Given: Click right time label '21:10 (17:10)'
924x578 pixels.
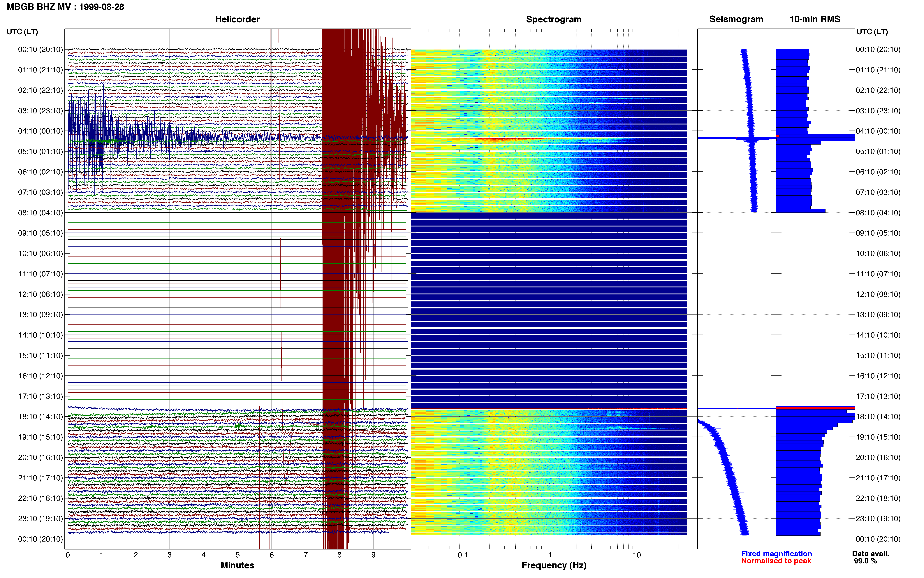Looking at the screenshot, I should coord(878,477).
